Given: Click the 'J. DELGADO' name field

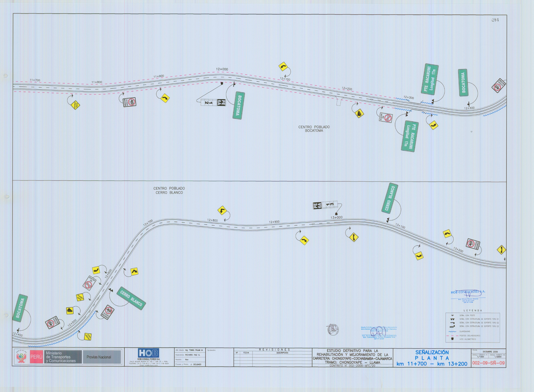Looking at the screenshot, I should pos(196,364).
